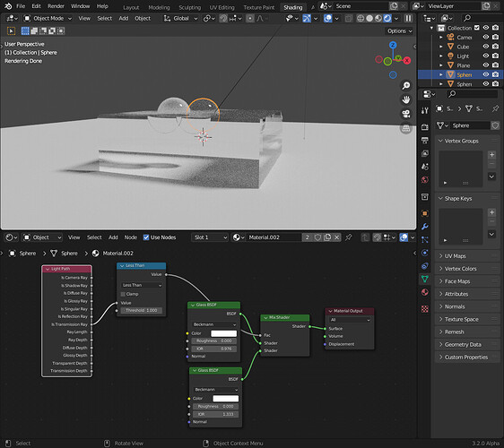The width and height of the screenshot is (504, 448).
Task: Click Options button in viewport
Action: (x=399, y=30)
